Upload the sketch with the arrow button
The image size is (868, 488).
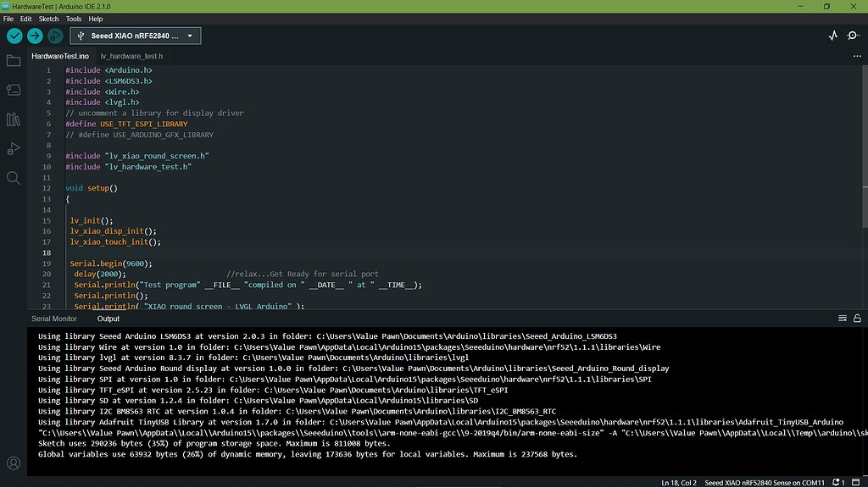35,36
